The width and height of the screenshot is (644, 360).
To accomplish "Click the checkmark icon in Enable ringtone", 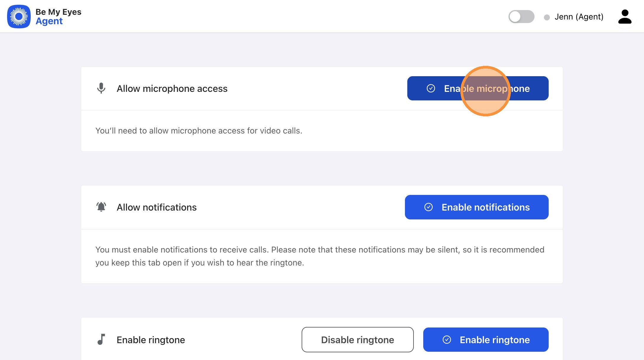I will pyautogui.click(x=447, y=340).
